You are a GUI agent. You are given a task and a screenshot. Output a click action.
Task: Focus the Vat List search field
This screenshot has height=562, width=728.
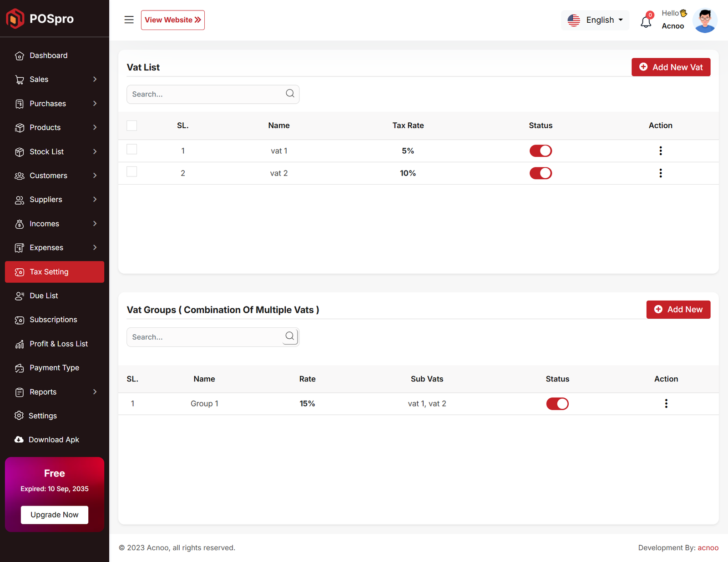click(205, 94)
